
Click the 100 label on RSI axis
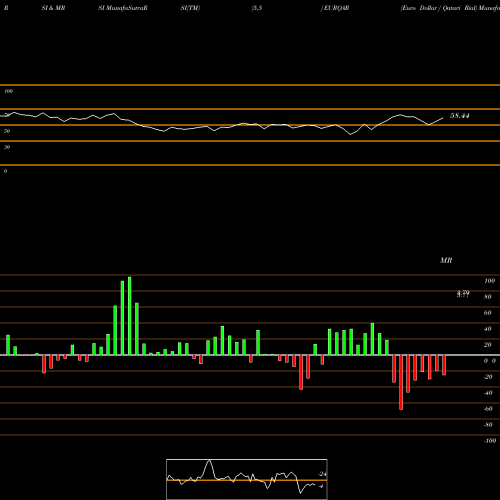pos(9,91)
